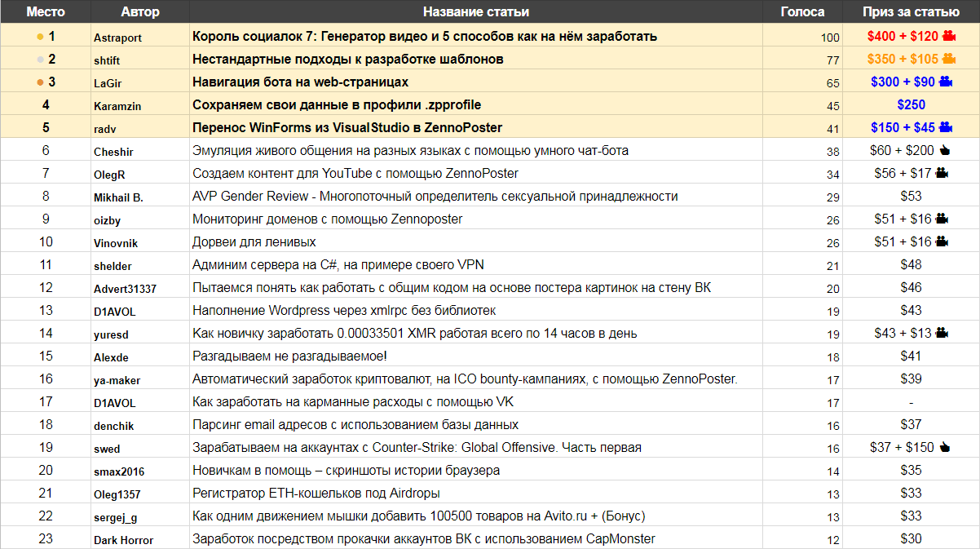
Task: Open article 'Разгадываем не разгадываемое!'
Action: [289, 356]
